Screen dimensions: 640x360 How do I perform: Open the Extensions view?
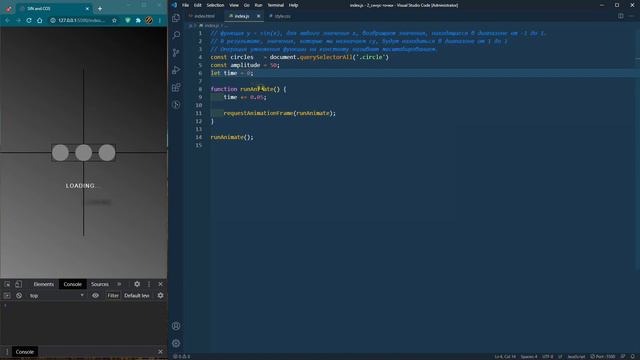pyautogui.click(x=176, y=87)
